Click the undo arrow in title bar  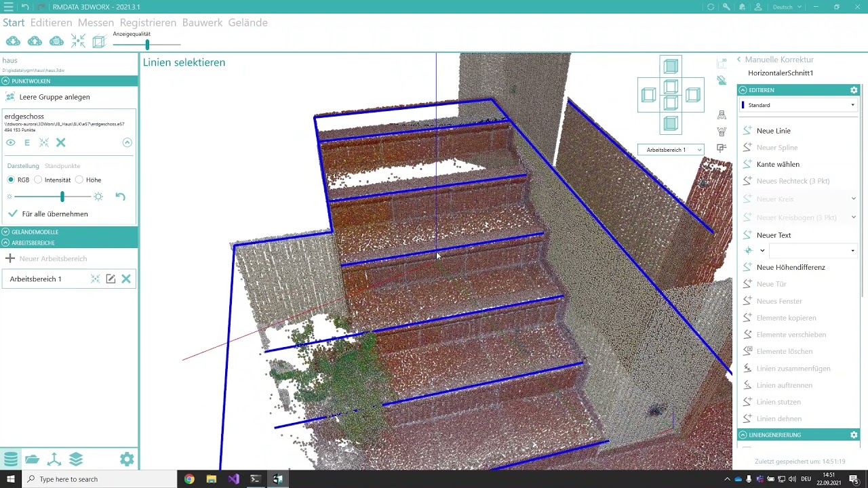(25, 7)
